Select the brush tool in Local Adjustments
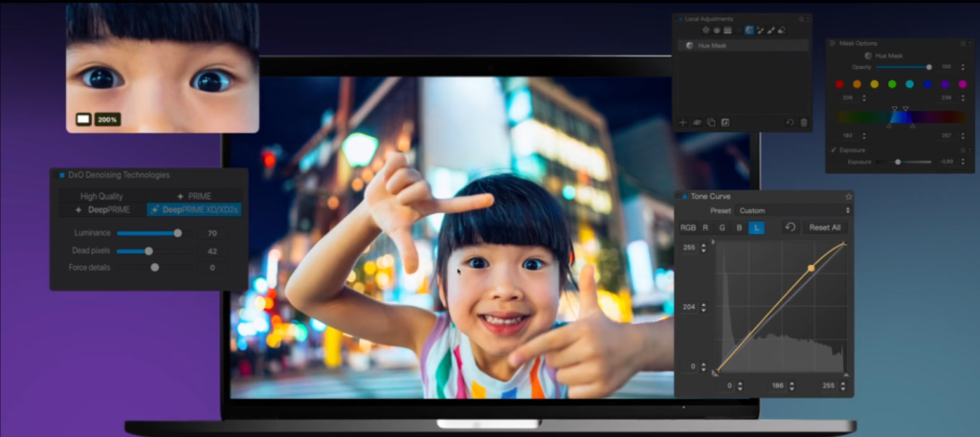Image resolution: width=980 pixels, height=437 pixels. tap(771, 31)
